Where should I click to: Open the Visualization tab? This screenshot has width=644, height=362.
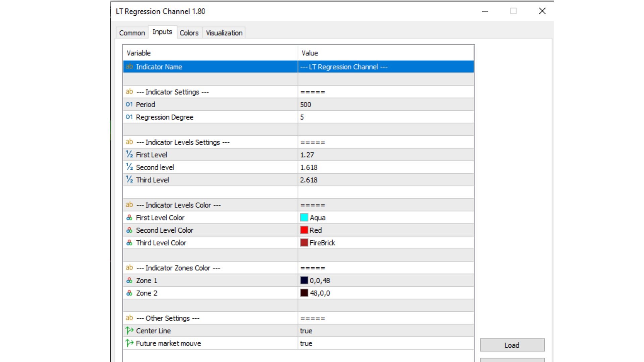223,33
